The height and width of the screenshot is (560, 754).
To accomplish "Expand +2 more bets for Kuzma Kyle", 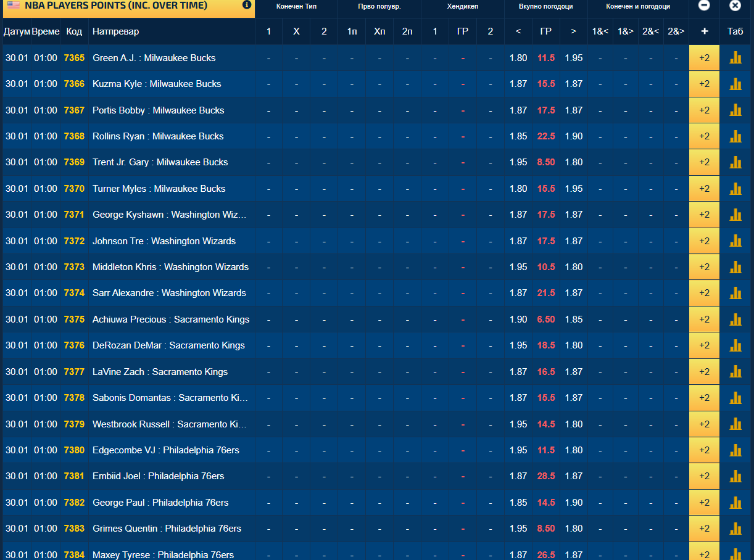I will 704,84.
